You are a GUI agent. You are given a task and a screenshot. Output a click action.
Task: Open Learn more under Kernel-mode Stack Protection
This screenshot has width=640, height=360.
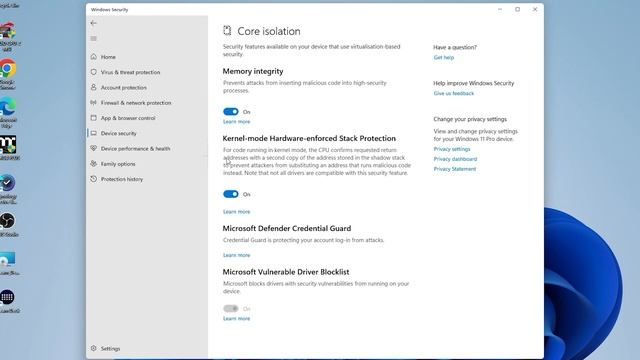[x=236, y=211]
